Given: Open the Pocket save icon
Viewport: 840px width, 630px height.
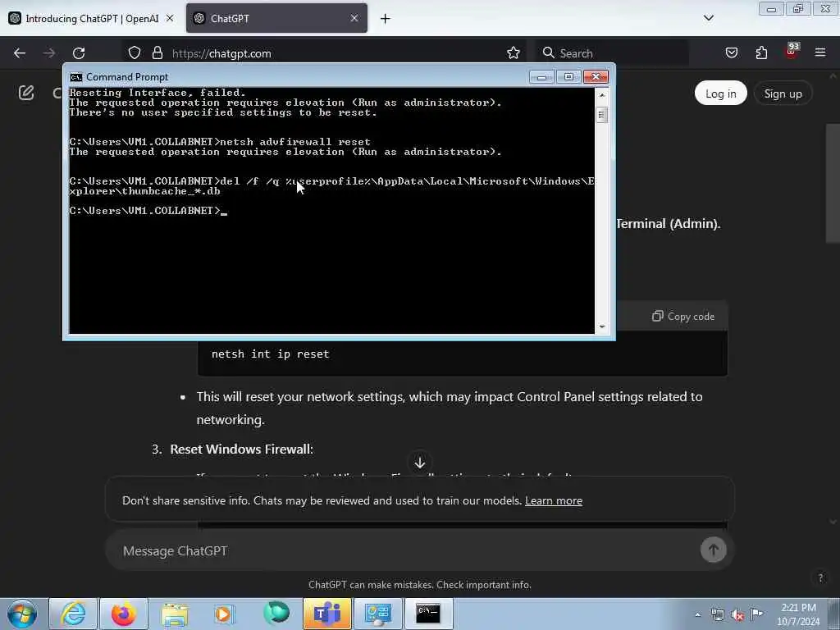Looking at the screenshot, I should [731, 53].
